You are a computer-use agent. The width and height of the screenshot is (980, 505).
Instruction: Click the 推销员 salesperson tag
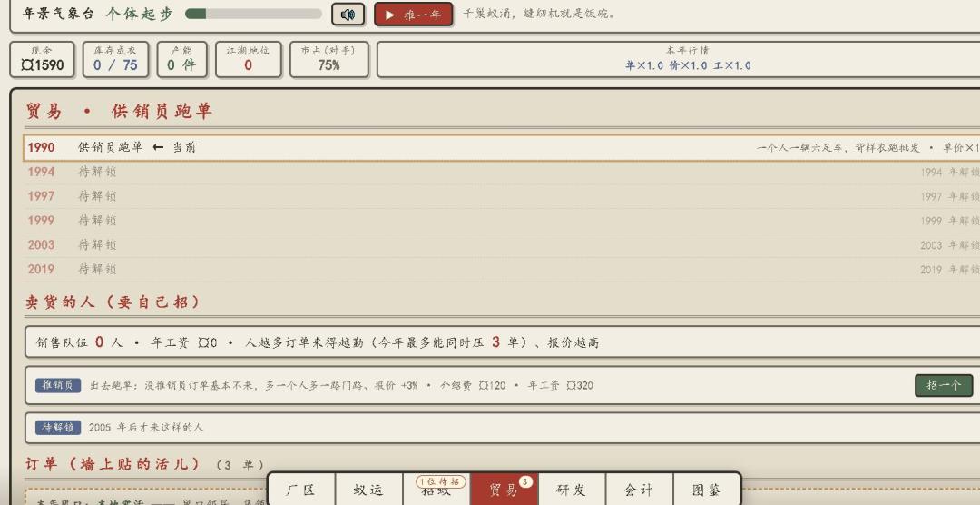pos(58,385)
